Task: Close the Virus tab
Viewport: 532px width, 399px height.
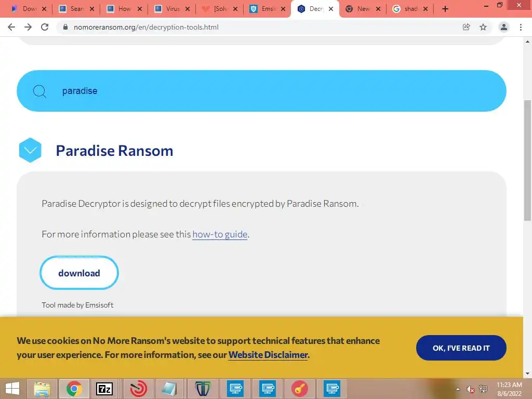Action: point(188,9)
